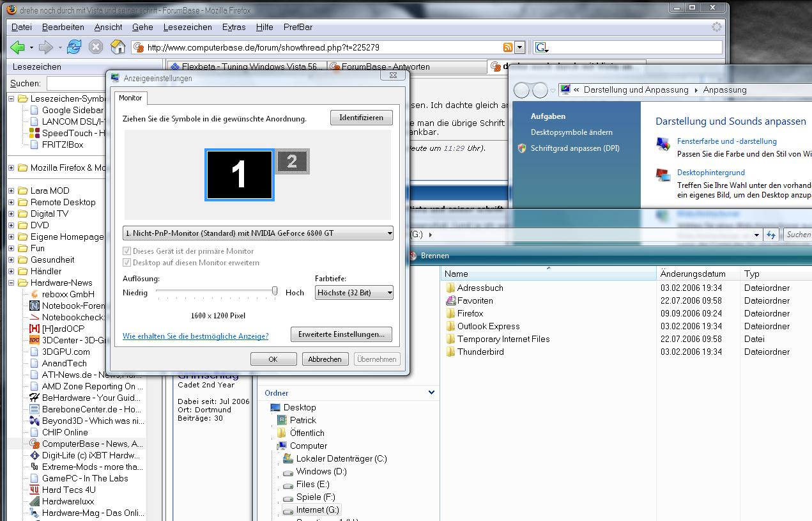812x521 pixels.
Task: Expand the Digital TV bookmark folder
Action: (x=11, y=214)
